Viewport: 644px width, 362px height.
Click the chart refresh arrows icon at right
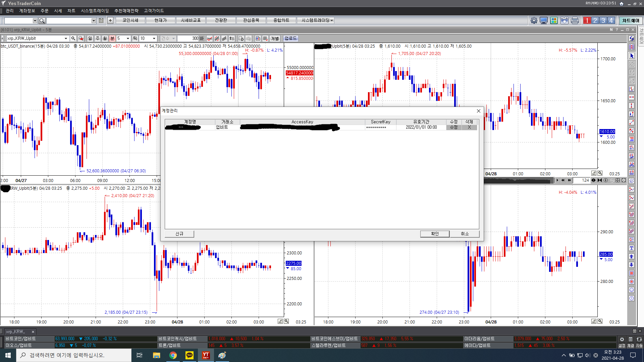pos(632,39)
